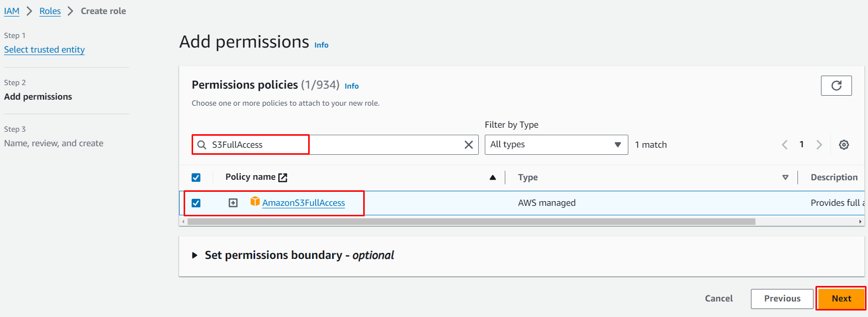Sort by Policy name ascending arrow

492,177
